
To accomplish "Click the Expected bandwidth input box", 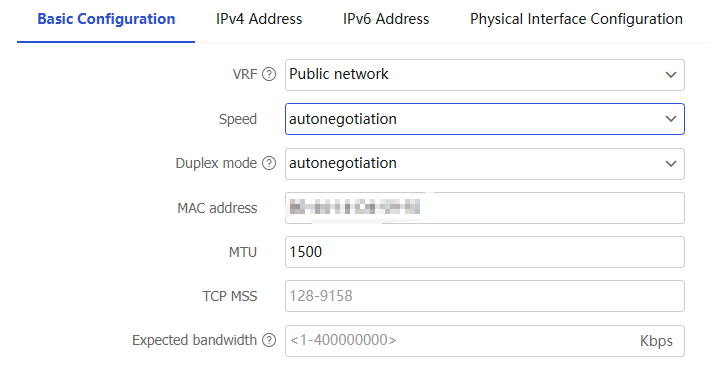I will pos(485,341).
